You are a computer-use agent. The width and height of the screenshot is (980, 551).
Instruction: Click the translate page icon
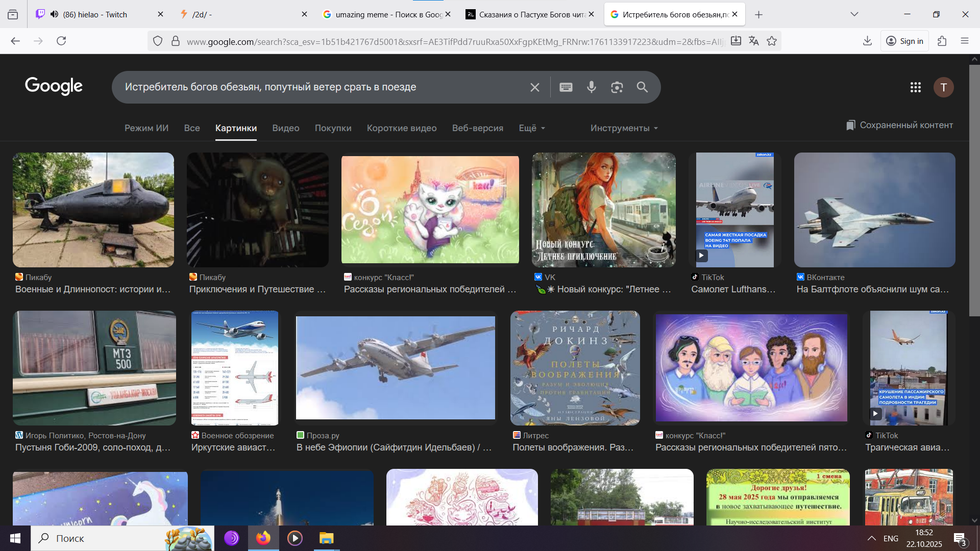[x=753, y=41]
